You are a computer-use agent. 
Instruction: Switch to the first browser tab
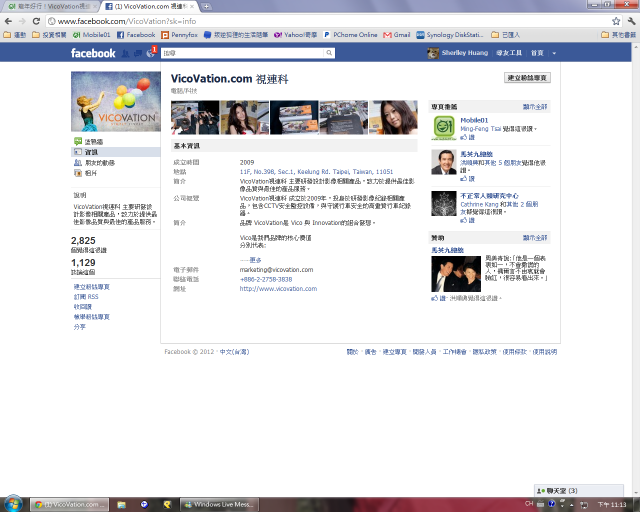[51, 7]
